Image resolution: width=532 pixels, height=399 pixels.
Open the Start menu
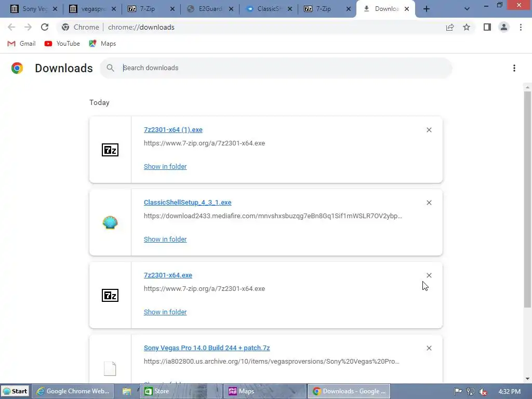tap(15, 391)
